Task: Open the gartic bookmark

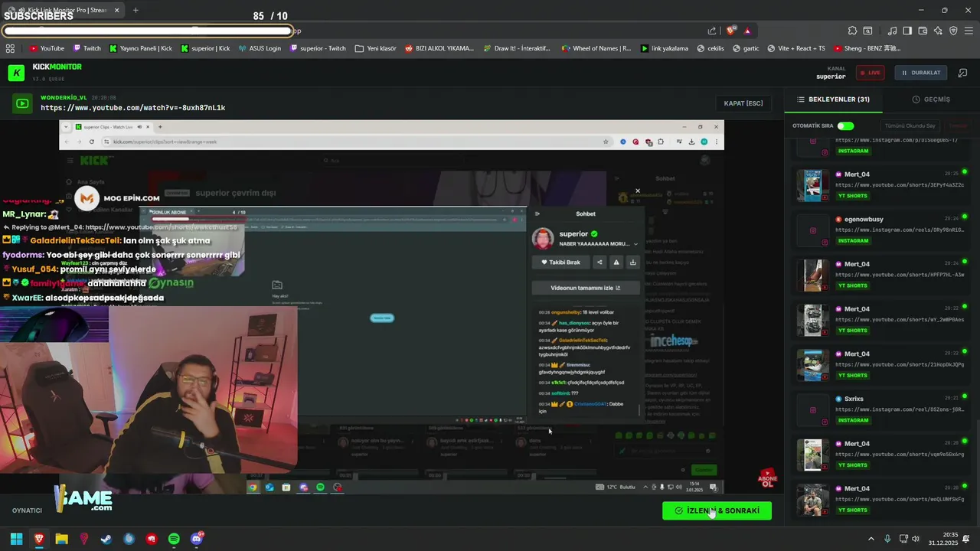Action: 746,48
